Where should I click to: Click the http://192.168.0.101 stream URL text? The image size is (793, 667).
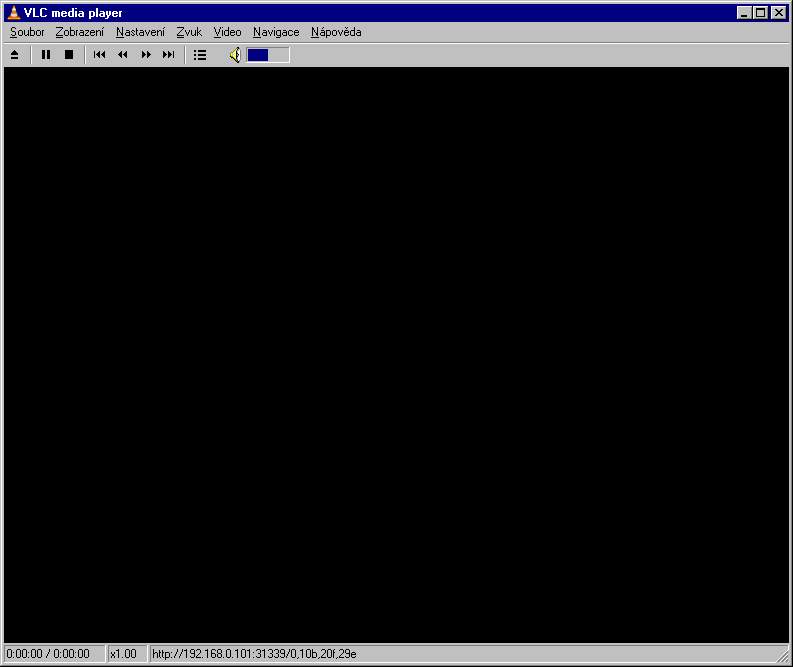(x=254, y=654)
